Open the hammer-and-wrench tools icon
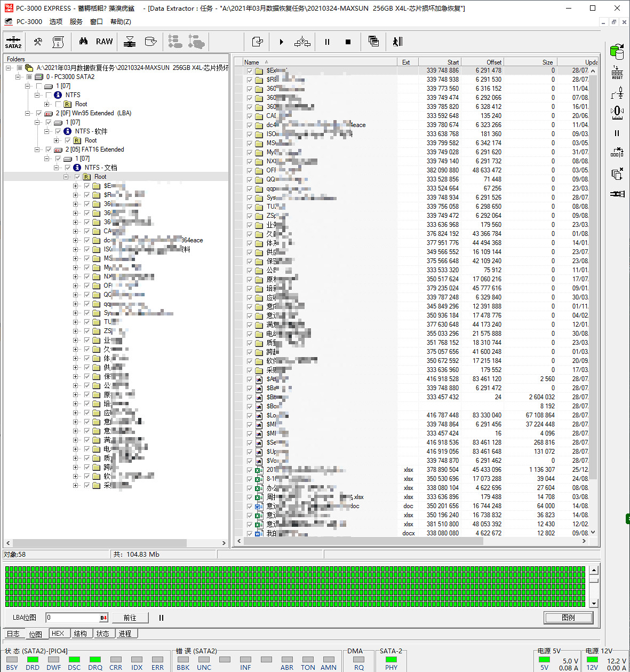This screenshot has height=672, width=630. (38, 42)
